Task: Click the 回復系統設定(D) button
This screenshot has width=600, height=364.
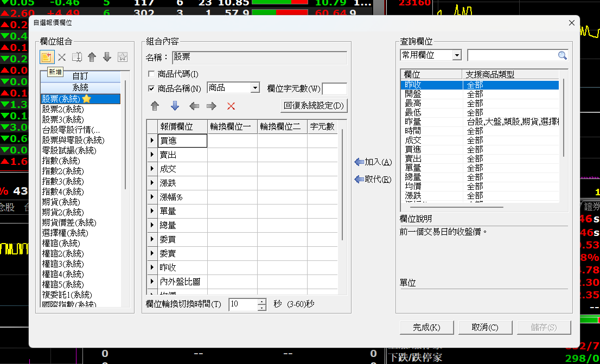Action: click(x=314, y=105)
